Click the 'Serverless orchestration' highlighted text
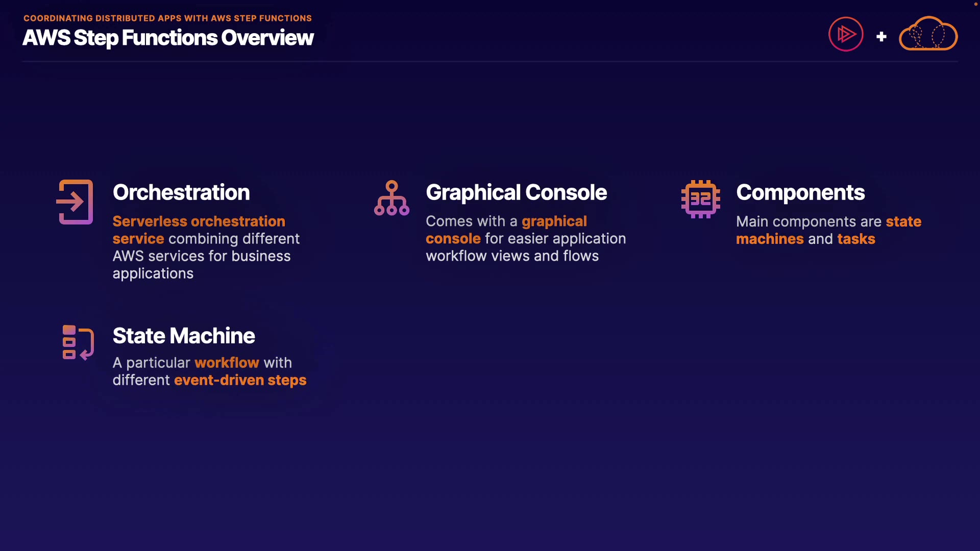 [x=199, y=221]
